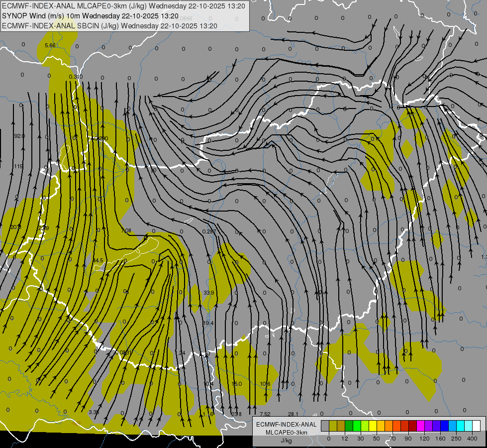Click the legend tick label '70'

[x=392, y=439]
